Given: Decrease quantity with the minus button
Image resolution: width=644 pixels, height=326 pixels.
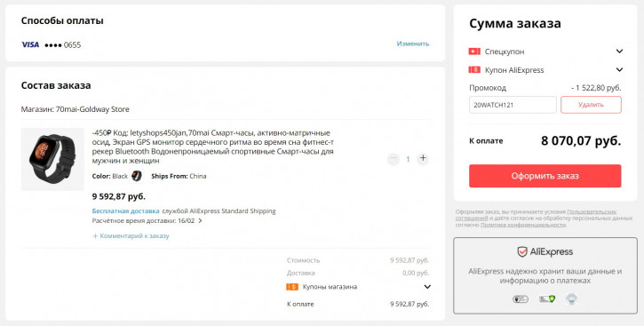Looking at the screenshot, I should [x=393, y=158].
